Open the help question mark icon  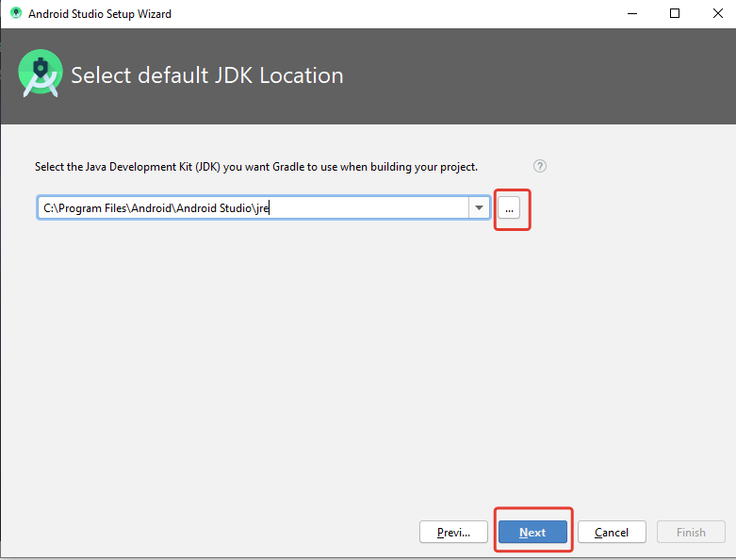[540, 166]
